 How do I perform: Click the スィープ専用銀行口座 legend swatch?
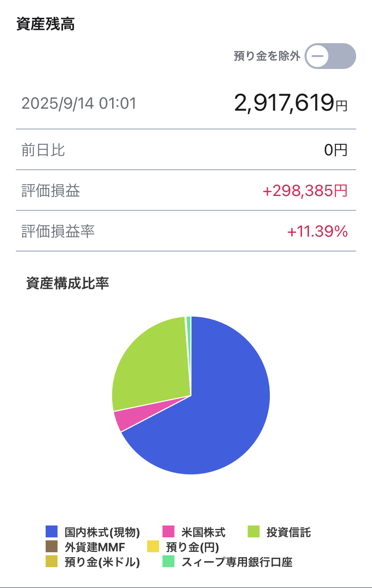click(168, 561)
